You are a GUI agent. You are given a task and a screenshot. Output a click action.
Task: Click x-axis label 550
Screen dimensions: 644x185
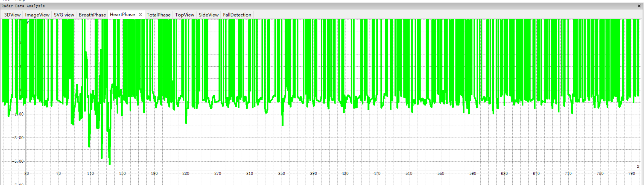coord(441,173)
